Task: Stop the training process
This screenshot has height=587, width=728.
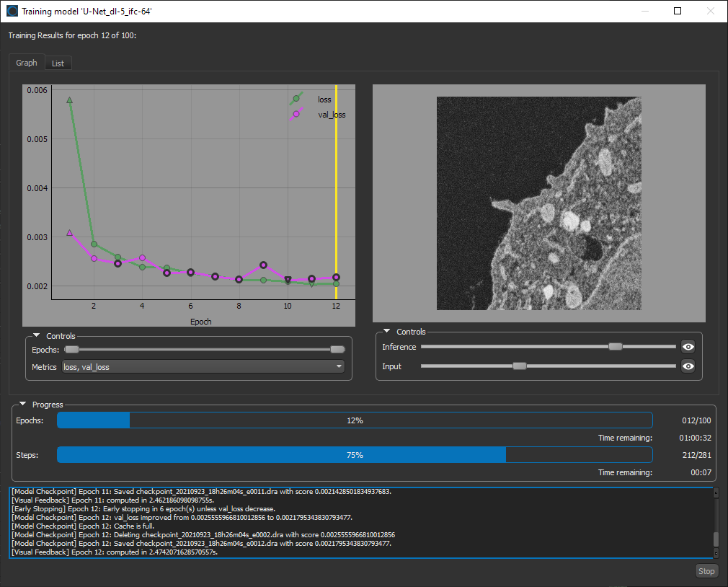Action: [706, 571]
